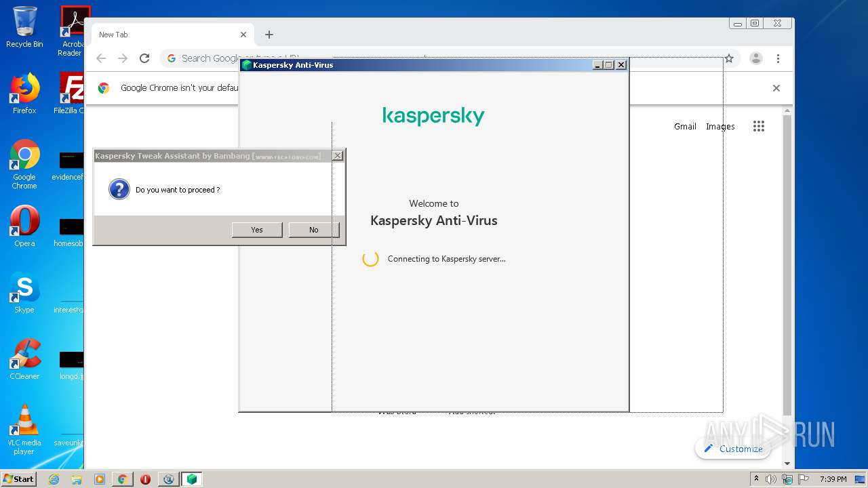This screenshot has height=488, width=868.
Task: Open the Windows Start menu
Action: [18, 479]
